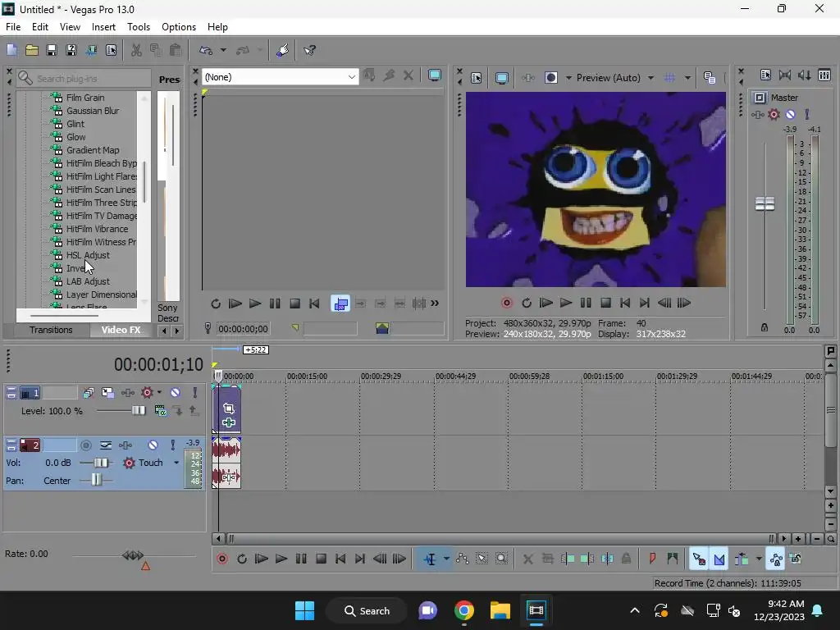Toggle loop playback in timeline transport
840x630 pixels.
242,559
